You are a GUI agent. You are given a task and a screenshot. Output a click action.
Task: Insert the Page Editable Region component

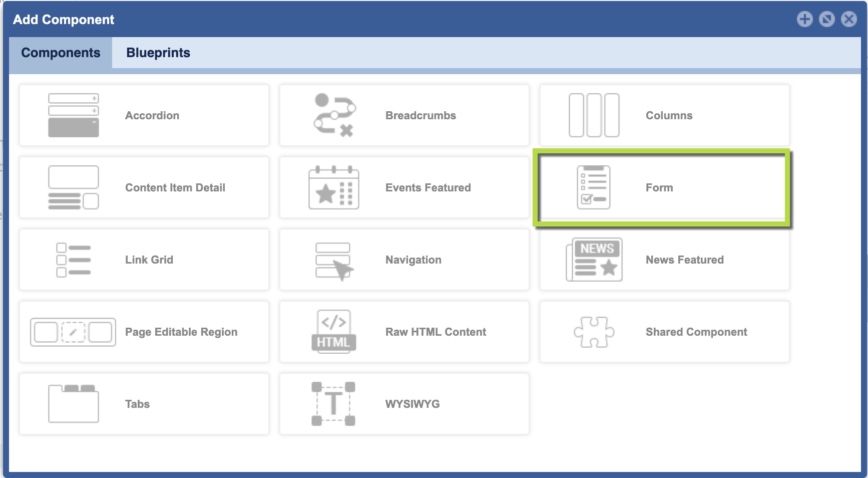coord(181,332)
